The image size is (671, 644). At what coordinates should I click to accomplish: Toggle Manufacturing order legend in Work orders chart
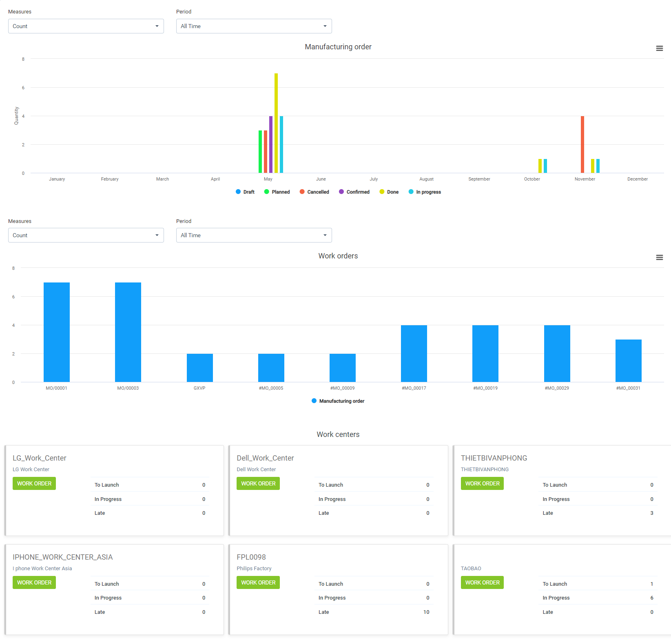pos(338,401)
